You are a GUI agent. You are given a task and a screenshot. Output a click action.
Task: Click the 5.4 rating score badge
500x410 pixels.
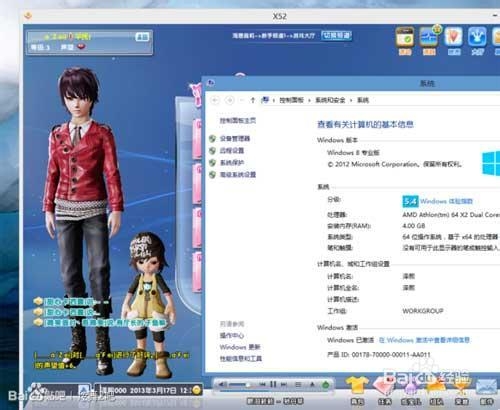(410, 201)
